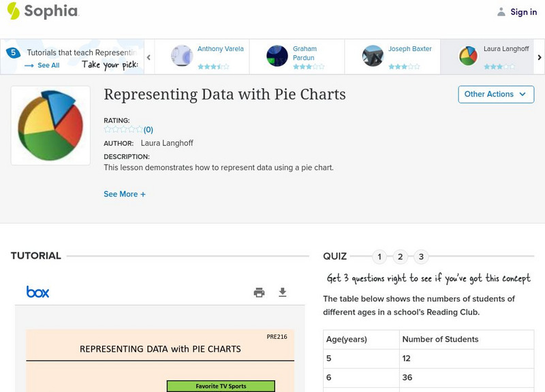Select Graham Pardun's tutorial tab

297,56
